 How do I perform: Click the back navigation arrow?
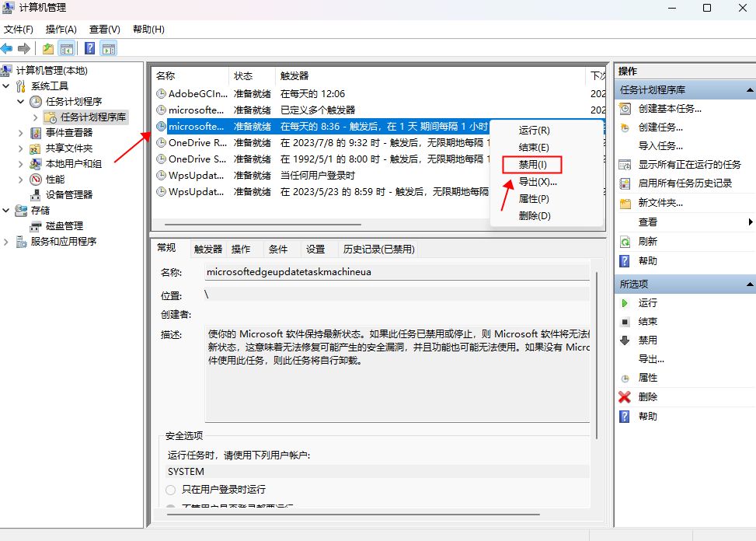click(8, 47)
